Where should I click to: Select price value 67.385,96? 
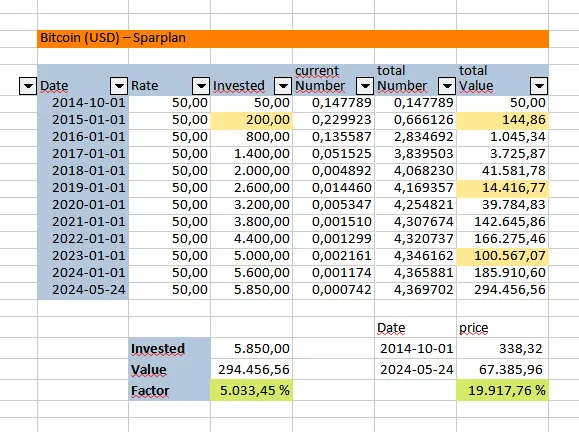(503, 369)
